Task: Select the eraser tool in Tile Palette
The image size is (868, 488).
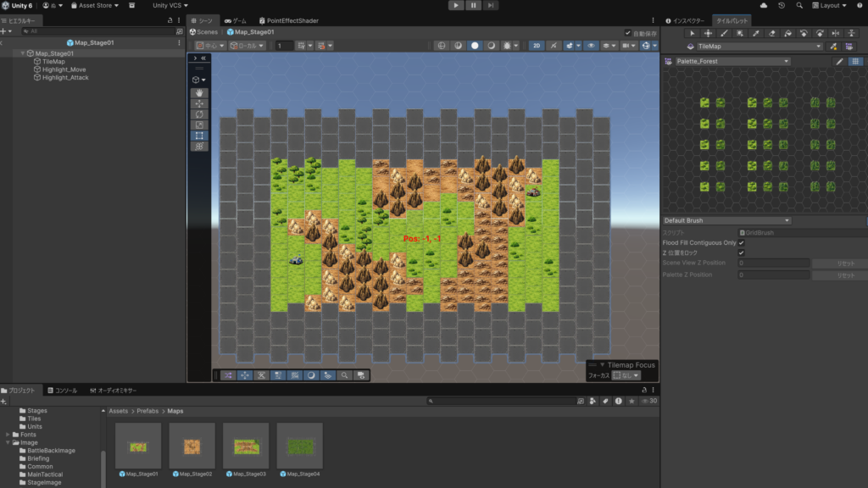Action: click(x=771, y=33)
